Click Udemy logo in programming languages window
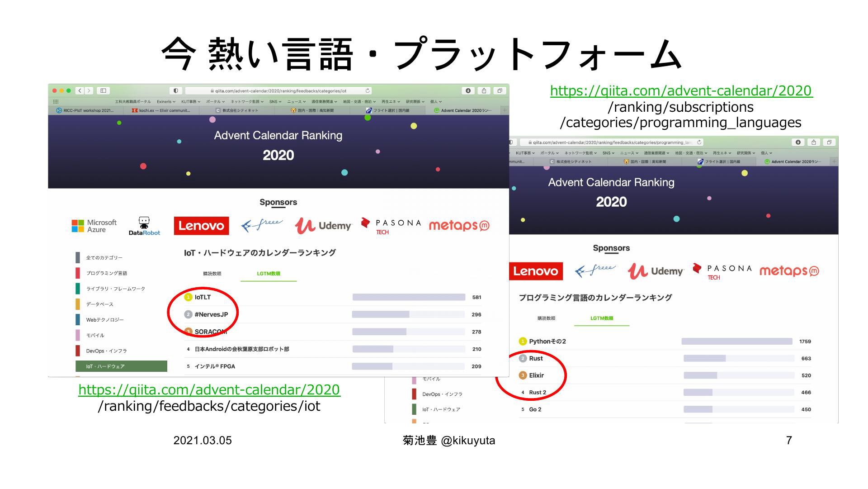868x489 pixels. 656,271
